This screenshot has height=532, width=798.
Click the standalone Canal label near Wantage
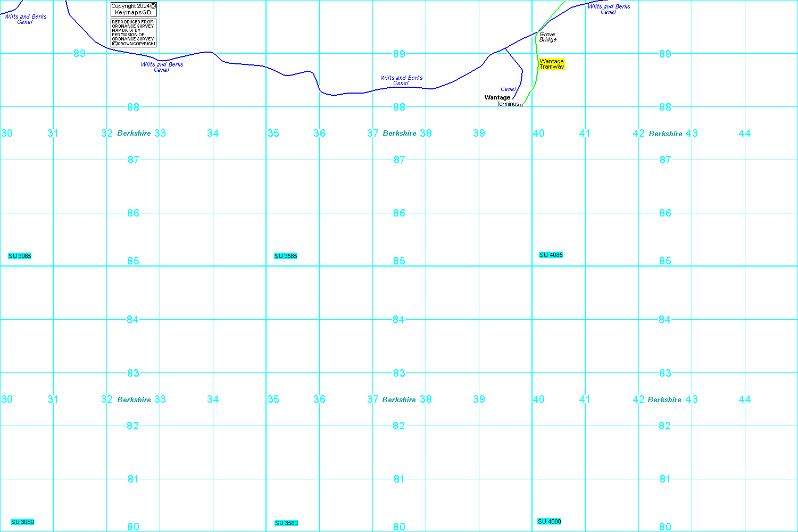pyautogui.click(x=508, y=89)
